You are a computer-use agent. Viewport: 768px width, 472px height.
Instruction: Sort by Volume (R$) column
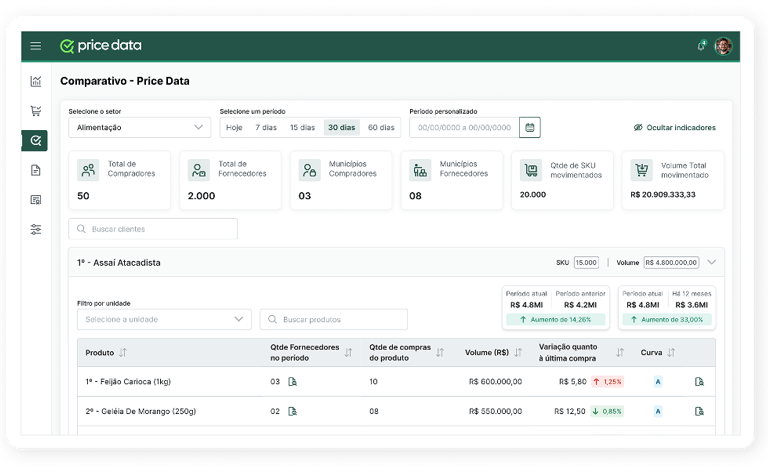click(518, 353)
